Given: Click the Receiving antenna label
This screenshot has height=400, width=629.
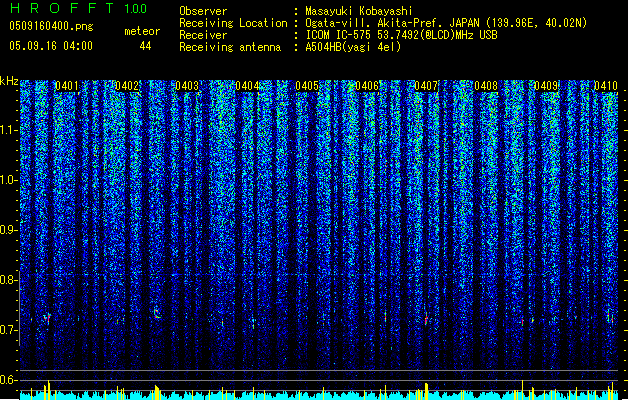Looking at the screenshot, I should coord(230,47).
